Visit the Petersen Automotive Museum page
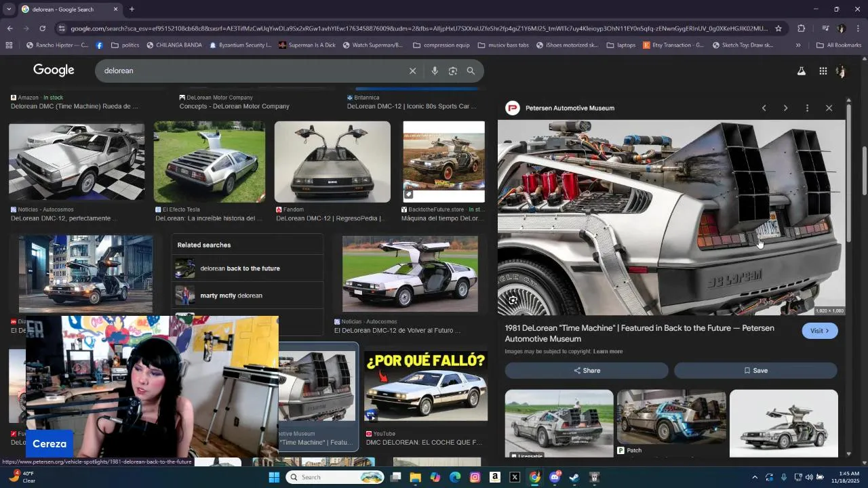This screenshot has height=488, width=868. pyautogui.click(x=820, y=331)
